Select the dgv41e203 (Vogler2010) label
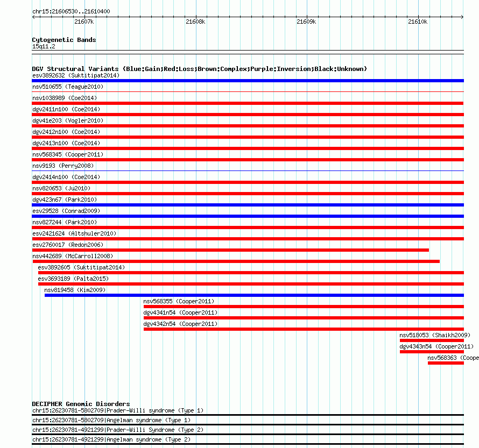This screenshot has height=448, width=479. (68, 120)
